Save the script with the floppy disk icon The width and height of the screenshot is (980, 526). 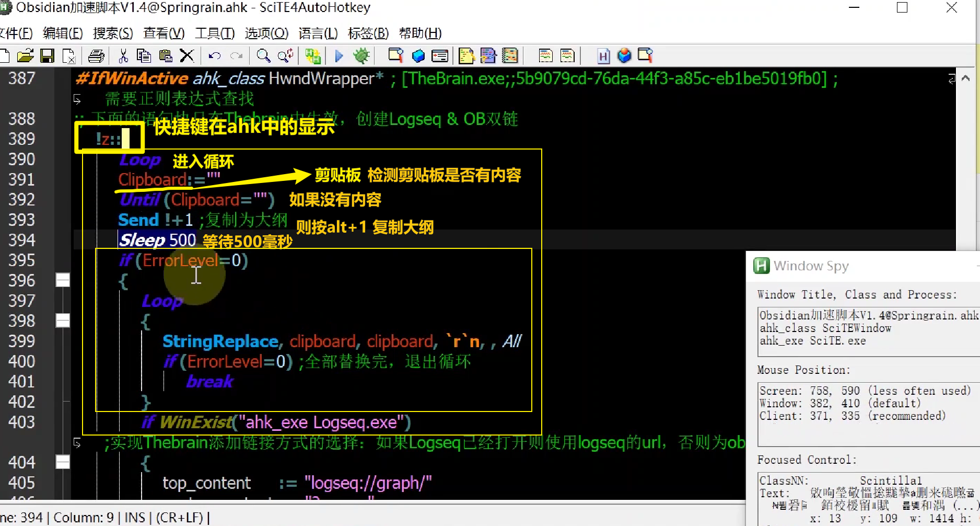[47, 55]
